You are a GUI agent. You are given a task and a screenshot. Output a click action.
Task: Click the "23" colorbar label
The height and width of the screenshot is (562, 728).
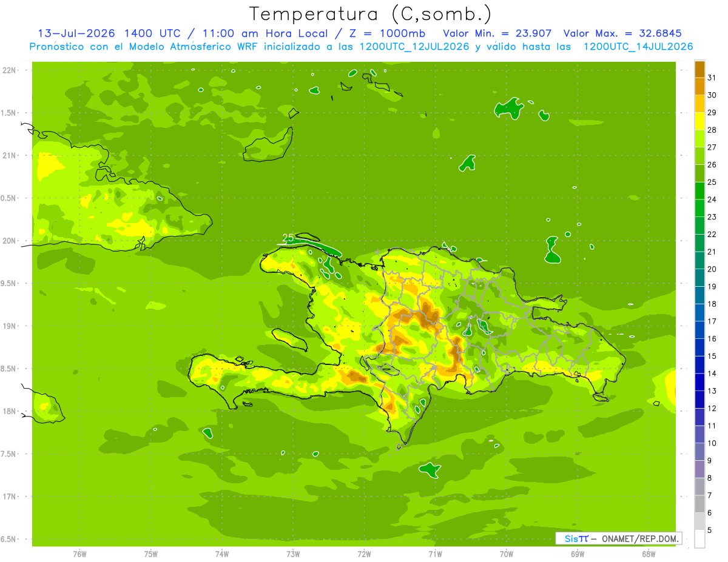coord(712,216)
